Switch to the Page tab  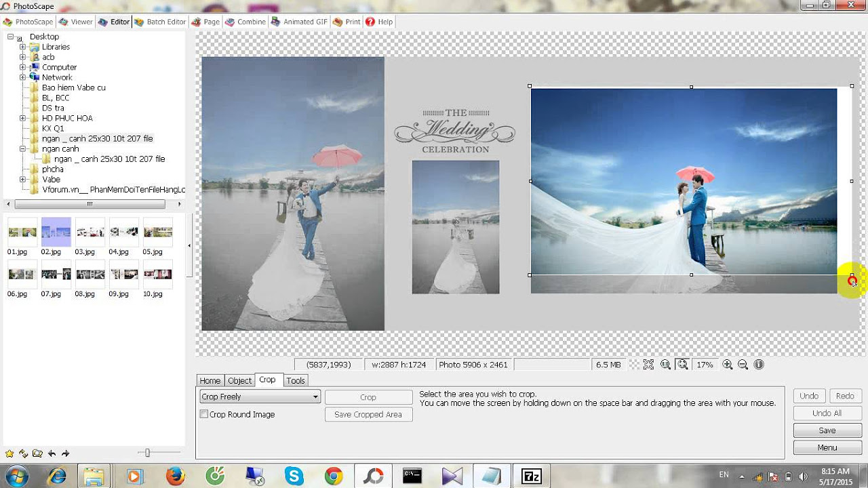(205, 22)
